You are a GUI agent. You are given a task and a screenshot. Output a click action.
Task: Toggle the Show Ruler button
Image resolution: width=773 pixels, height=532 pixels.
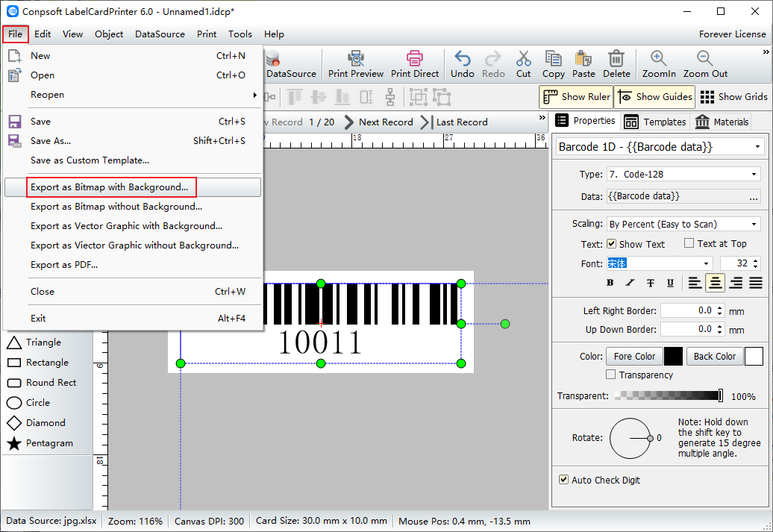click(576, 97)
